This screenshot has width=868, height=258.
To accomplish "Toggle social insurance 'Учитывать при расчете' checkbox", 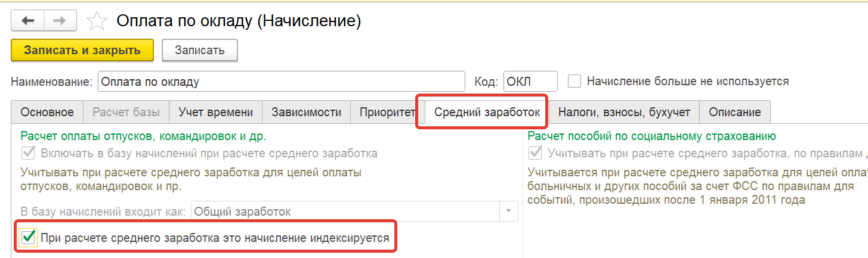I will point(535,153).
